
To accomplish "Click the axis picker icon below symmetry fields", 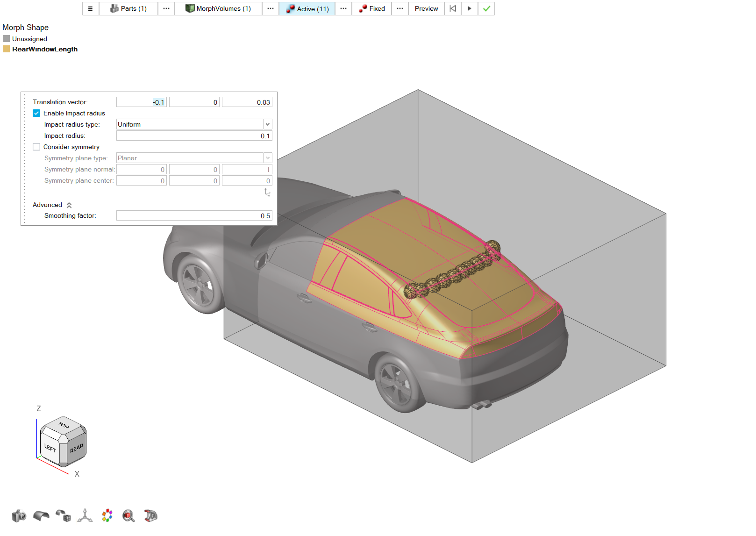I will 267,192.
